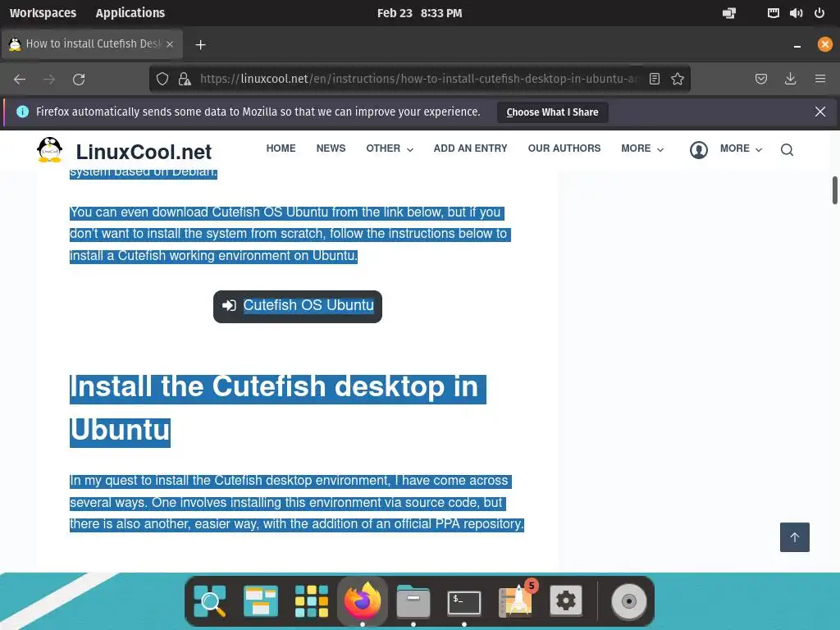Screen dimensions: 840x630
Task: Click the Choose What I Share button
Action: 552,112
